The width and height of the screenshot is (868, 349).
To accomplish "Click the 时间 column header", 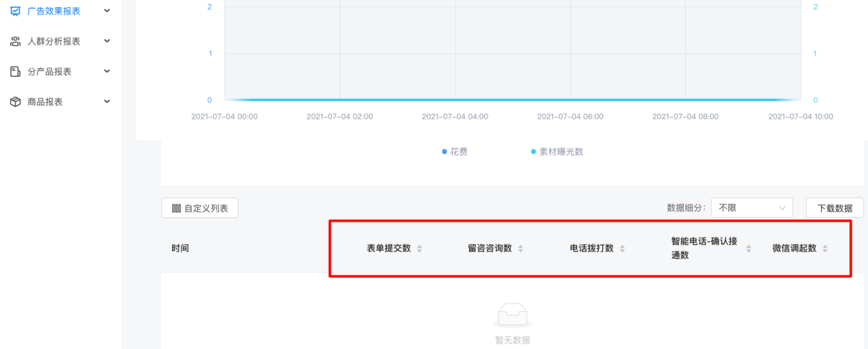I will tap(180, 248).
